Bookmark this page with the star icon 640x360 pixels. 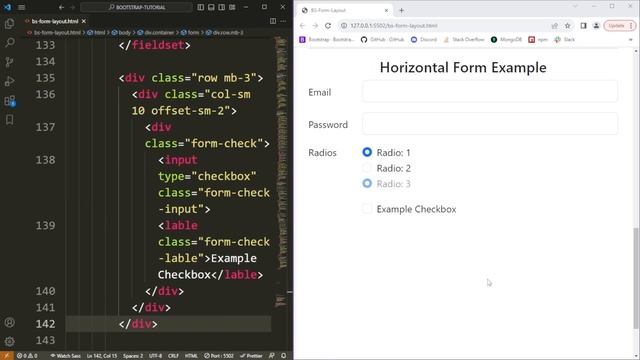[x=567, y=26]
